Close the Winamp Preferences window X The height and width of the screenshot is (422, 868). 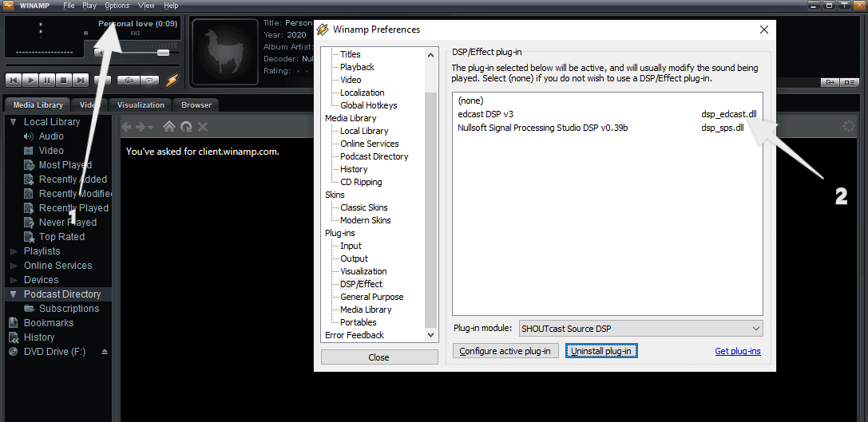764,30
